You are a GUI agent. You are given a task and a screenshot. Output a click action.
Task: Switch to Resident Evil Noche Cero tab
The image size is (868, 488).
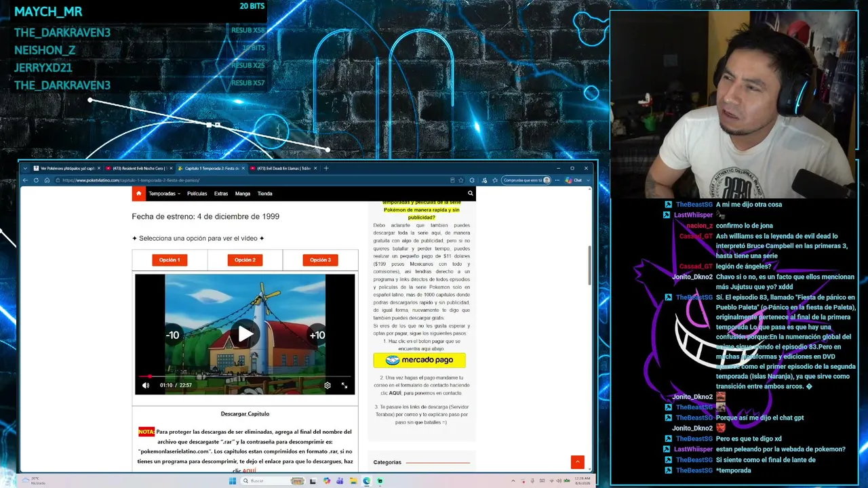point(139,168)
